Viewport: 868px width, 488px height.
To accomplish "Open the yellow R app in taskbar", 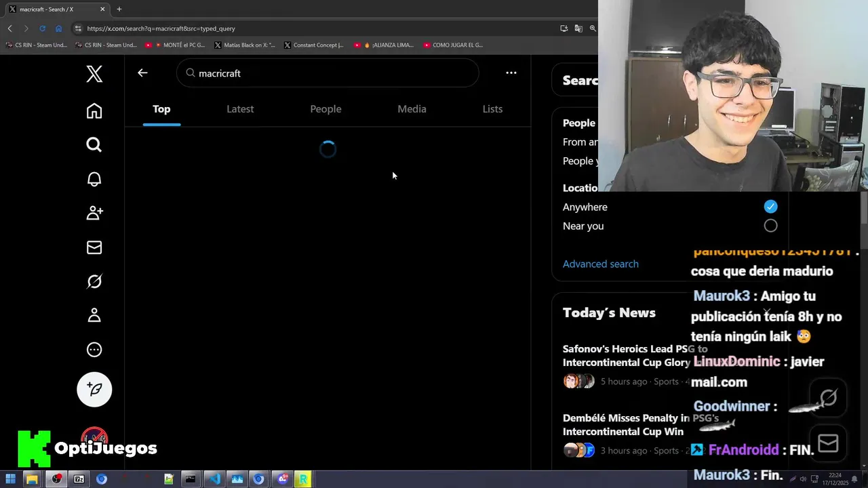I will click(303, 479).
